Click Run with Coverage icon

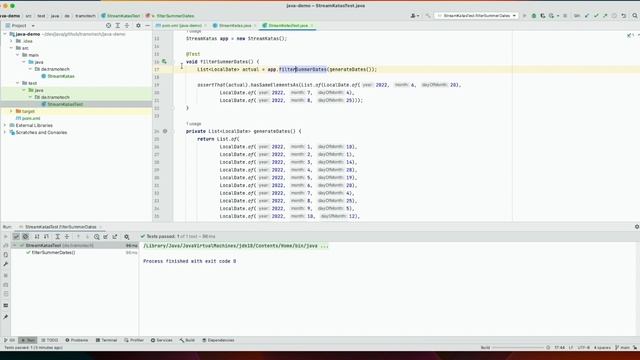tap(542, 16)
